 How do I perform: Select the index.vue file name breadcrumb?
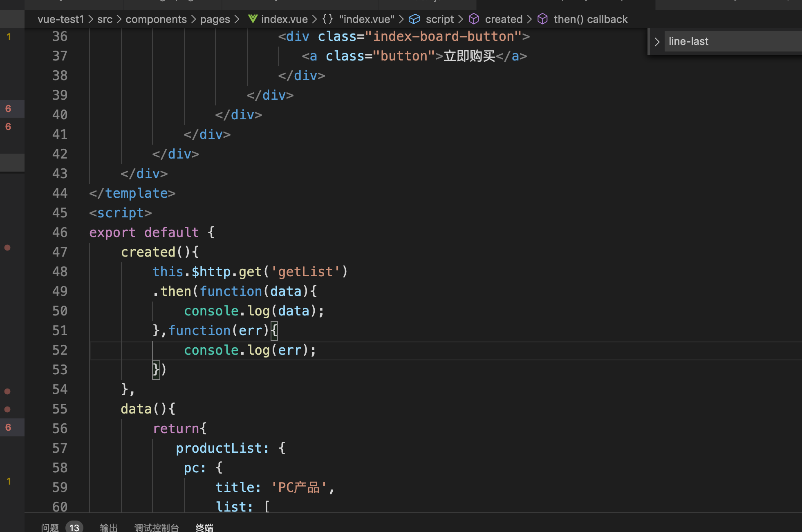click(284, 19)
